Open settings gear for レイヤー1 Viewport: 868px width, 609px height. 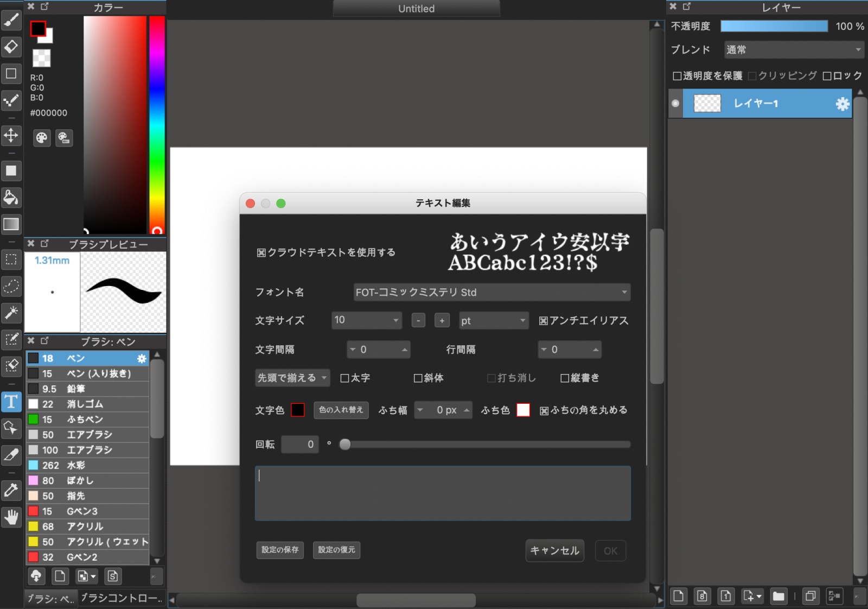coord(842,104)
